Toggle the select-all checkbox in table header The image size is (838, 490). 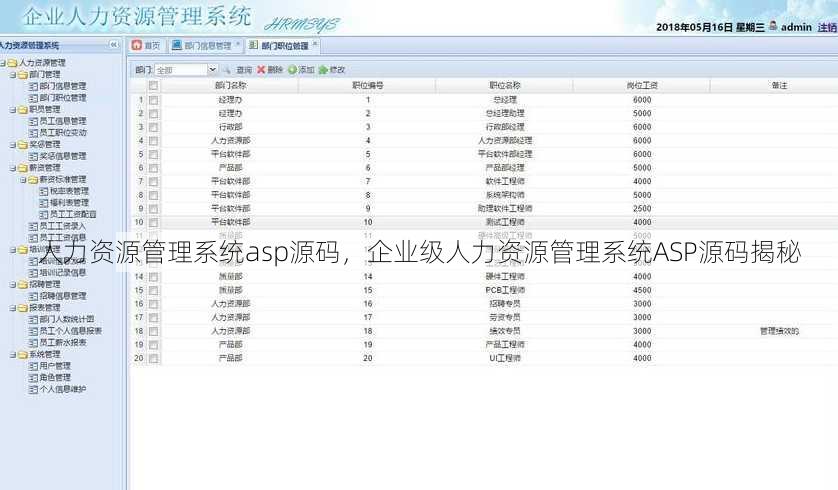pos(153,85)
